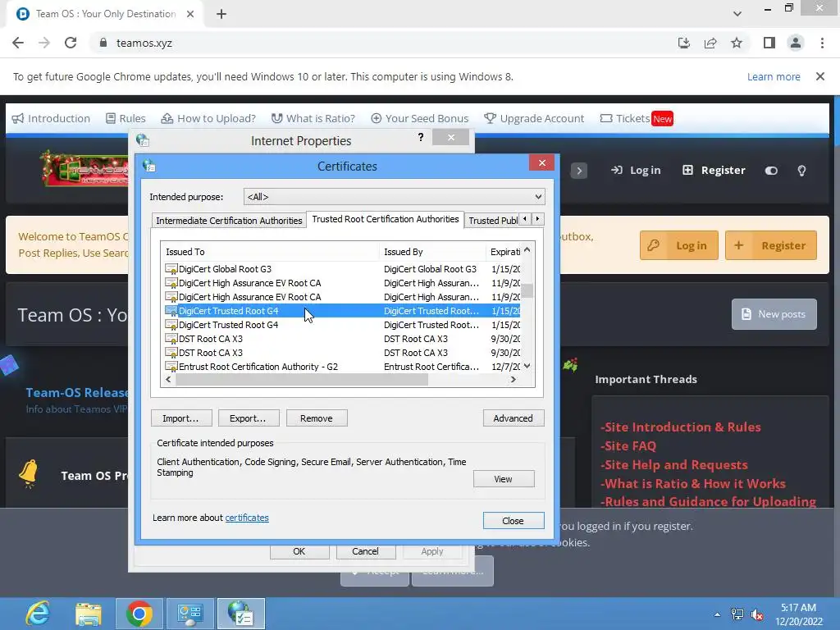Open Tickets nav link
Image resolution: width=840 pixels, height=630 pixels.
click(636, 118)
